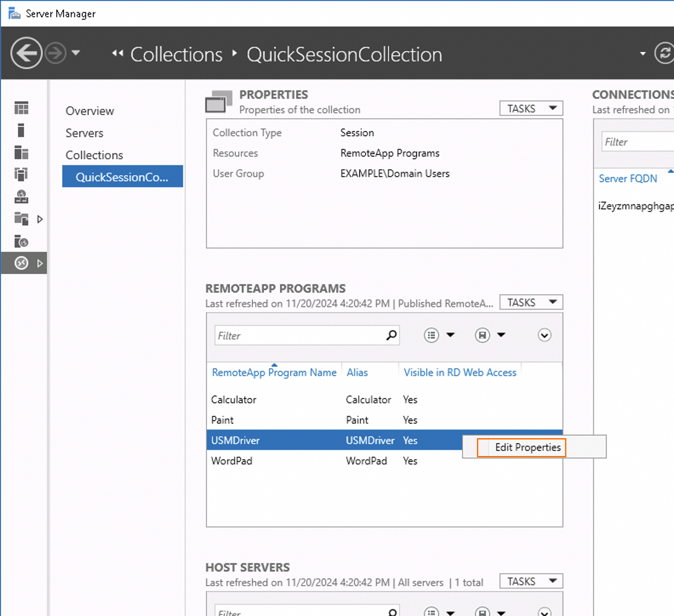
Task: Click the RemoteApp Programs resources value
Action: click(x=390, y=153)
